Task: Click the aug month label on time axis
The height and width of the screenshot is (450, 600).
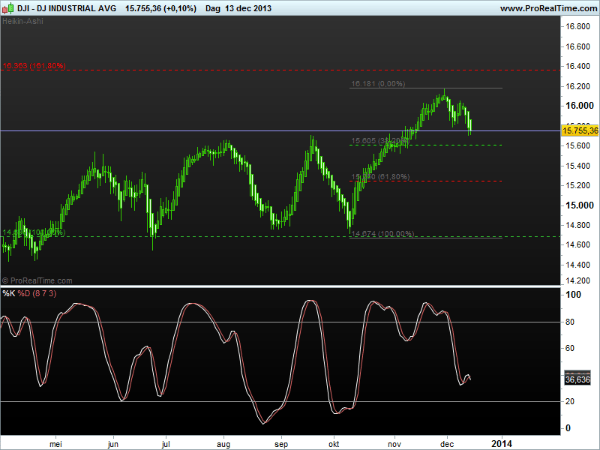Action: [x=223, y=444]
